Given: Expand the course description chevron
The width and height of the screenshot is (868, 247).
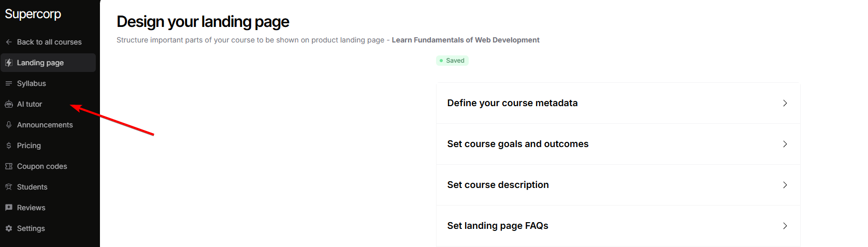Looking at the screenshot, I should (785, 185).
